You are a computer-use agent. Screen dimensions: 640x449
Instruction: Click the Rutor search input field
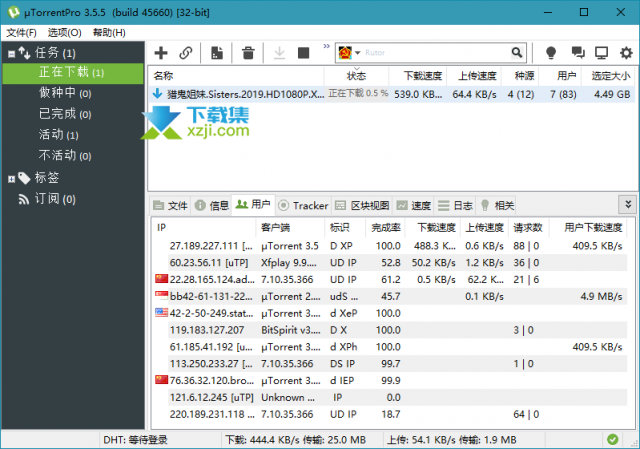435,53
